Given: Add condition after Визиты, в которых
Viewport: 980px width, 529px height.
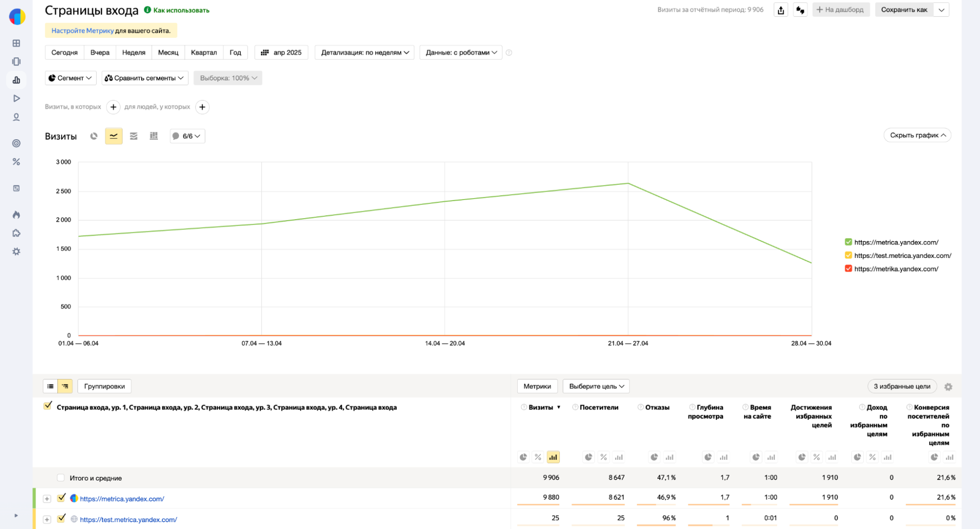Looking at the screenshot, I should (113, 107).
